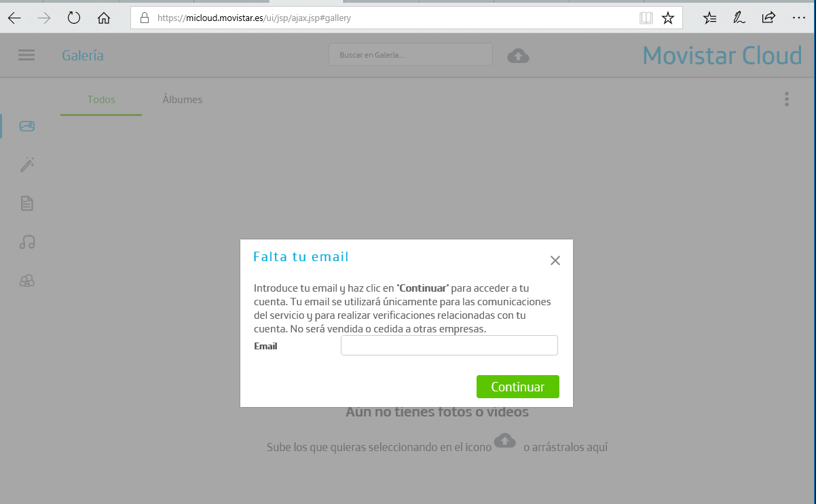The image size is (816, 504).
Task: Open the shared groups sidebar icon
Action: [x=27, y=281]
